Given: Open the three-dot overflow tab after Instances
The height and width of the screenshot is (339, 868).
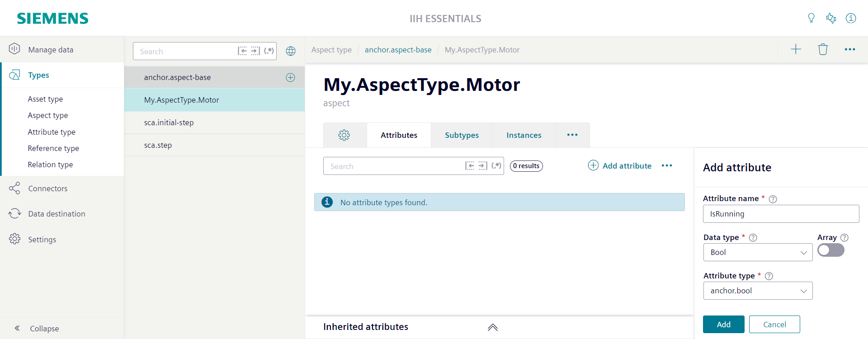Looking at the screenshot, I should 572,135.
